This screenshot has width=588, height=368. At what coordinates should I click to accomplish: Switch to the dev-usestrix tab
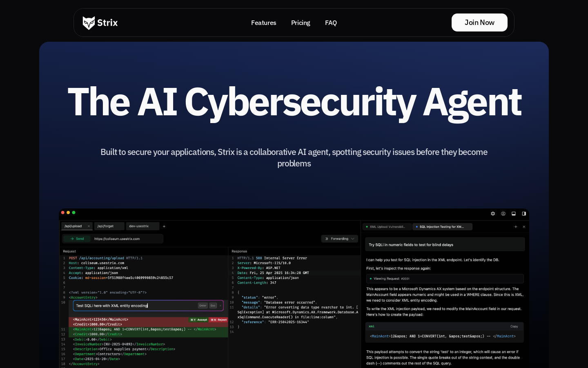[143, 226]
